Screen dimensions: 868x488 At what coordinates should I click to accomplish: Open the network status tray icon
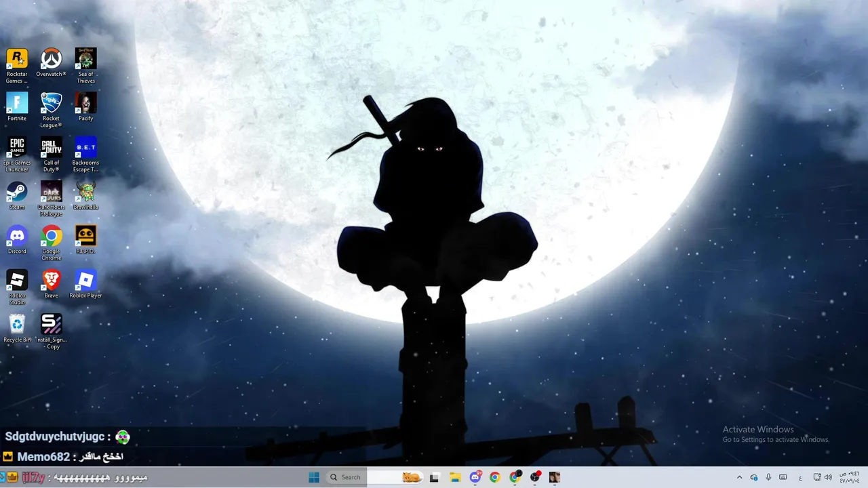coord(816,477)
